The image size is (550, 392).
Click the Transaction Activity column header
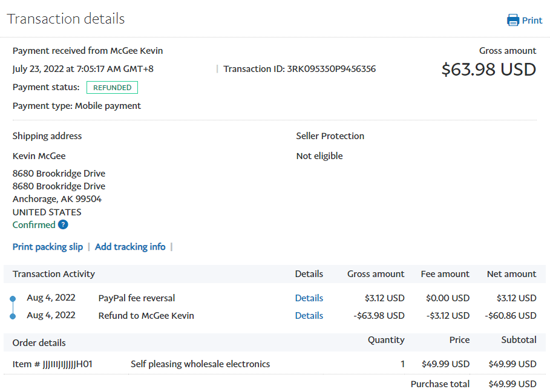54,274
